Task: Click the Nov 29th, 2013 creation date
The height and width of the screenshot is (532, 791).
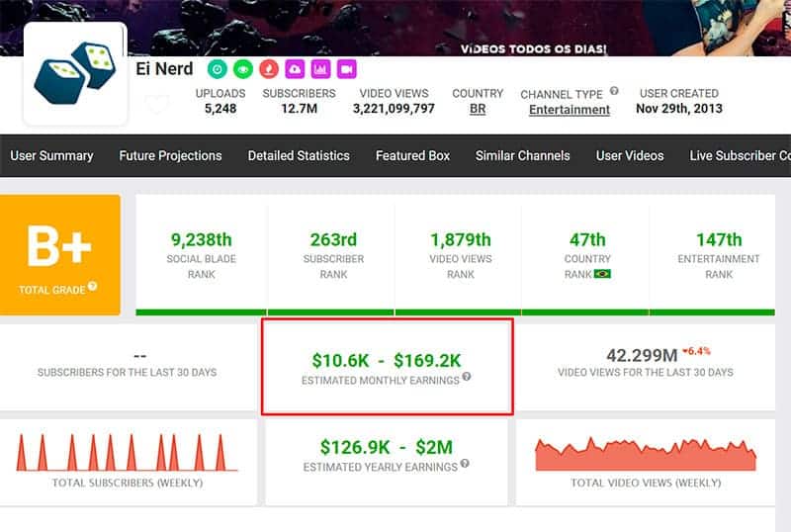Action: pyautogui.click(x=679, y=109)
